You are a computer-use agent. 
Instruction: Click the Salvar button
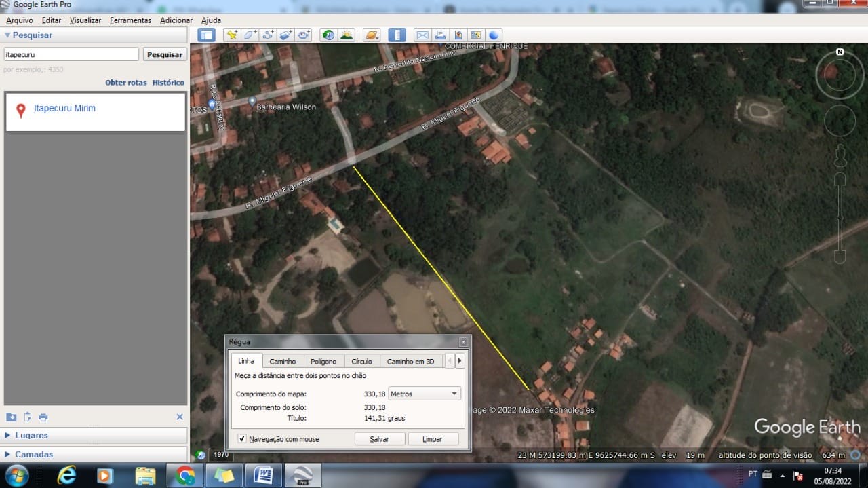(379, 439)
